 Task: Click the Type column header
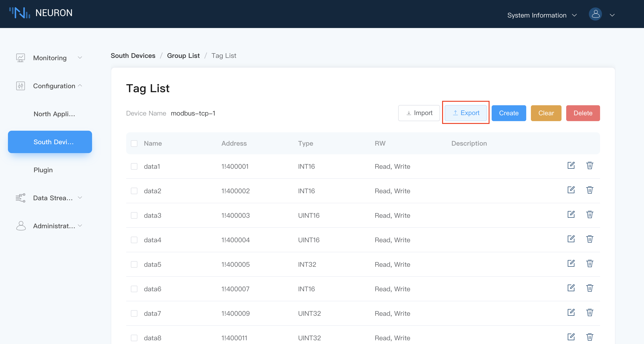pyautogui.click(x=305, y=143)
